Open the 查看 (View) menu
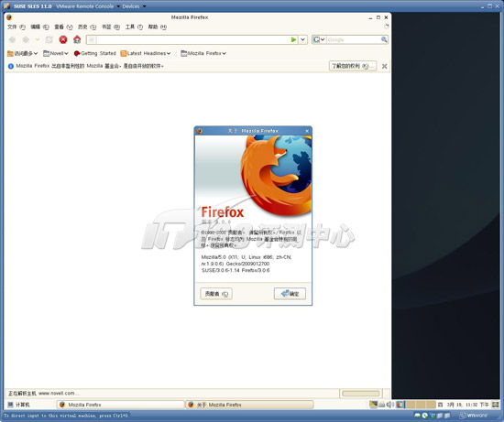Viewport: 504px width, 422px height. pos(63,27)
